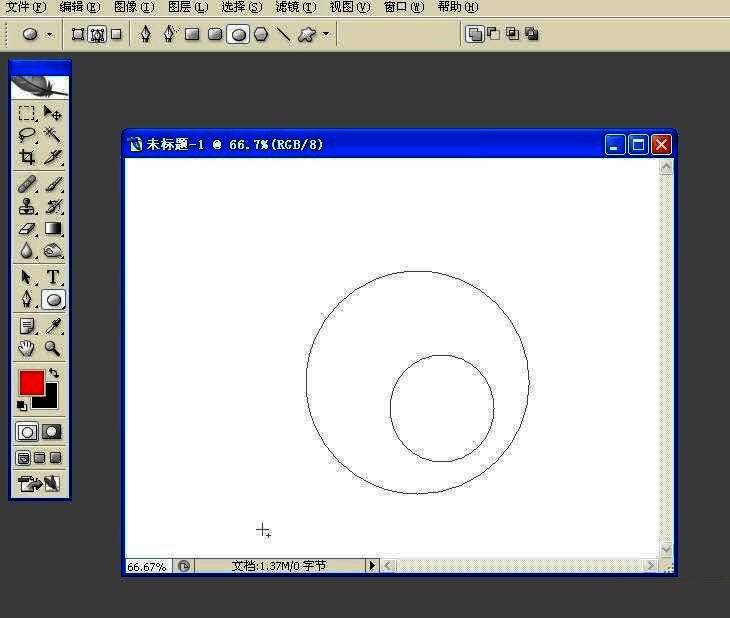Viewport: 730px width, 618px height.
Task: Select the Hand tool
Action: [27, 348]
